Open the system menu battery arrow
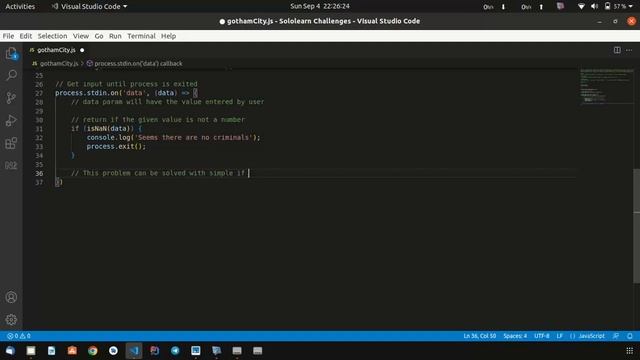Viewport: 640px width, 360px height. [631, 7]
